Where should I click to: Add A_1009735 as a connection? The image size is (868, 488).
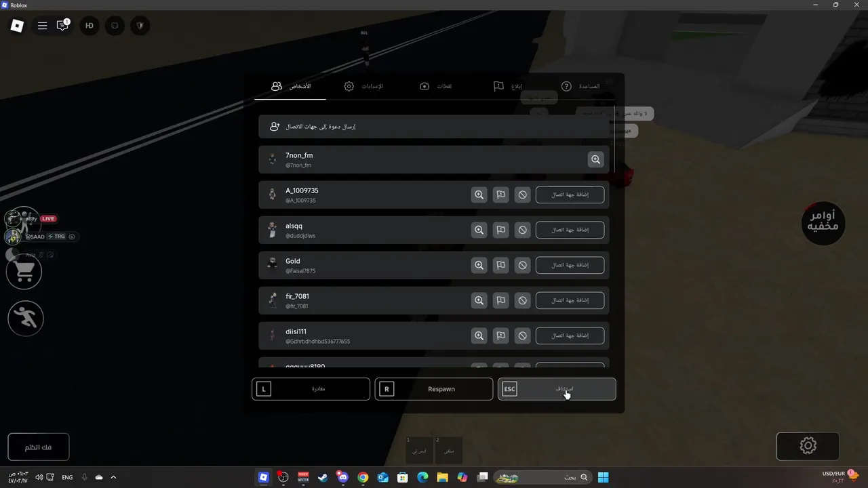[x=570, y=195]
